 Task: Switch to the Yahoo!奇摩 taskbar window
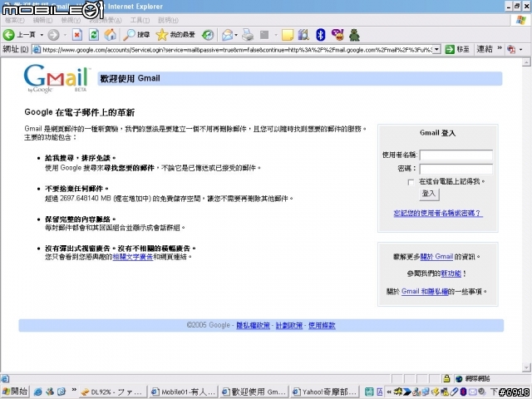325,392
